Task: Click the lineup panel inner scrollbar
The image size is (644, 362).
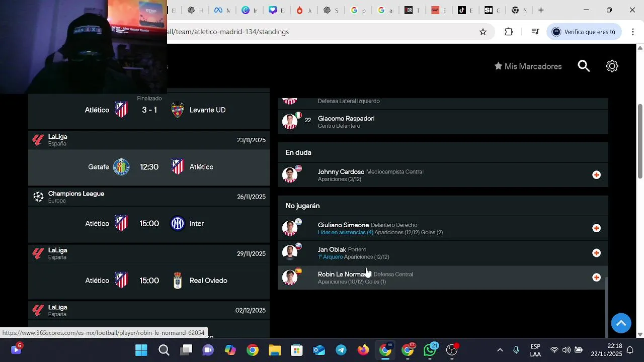Action: [606, 307]
